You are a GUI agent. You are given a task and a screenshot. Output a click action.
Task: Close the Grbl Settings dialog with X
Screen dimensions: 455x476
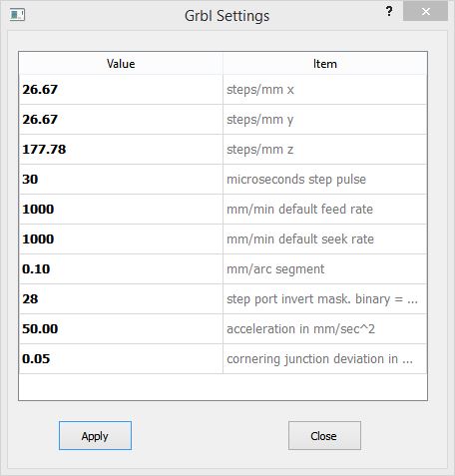click(425, 12)
